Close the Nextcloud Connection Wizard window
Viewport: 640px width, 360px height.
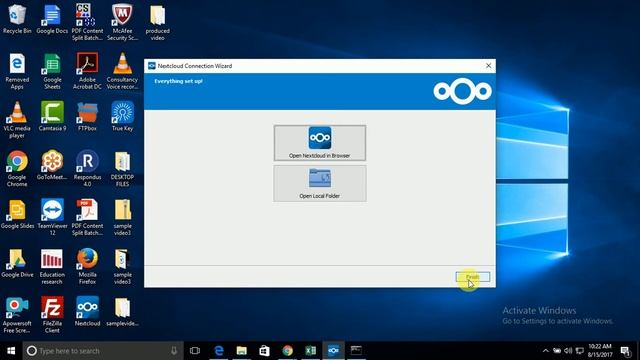(x=488, y=66)
